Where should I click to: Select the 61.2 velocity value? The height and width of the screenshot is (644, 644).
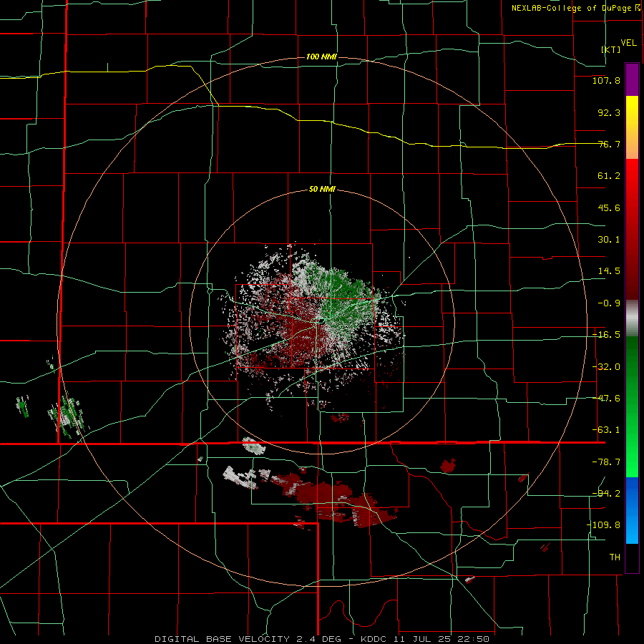(609, 176)
